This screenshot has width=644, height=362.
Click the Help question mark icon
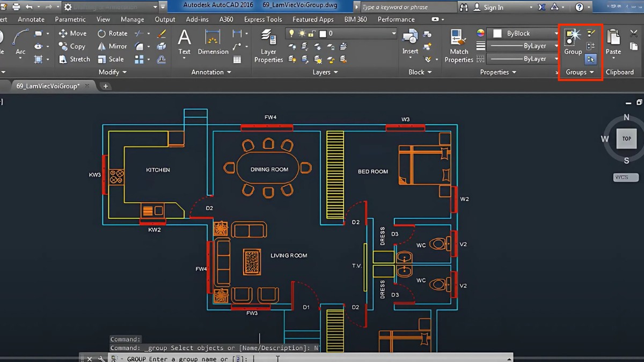click(579, 7)
